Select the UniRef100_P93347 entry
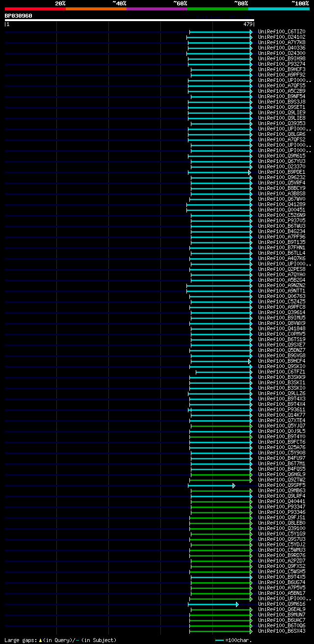The width and height of the screenshot is (314, 644). click(282, 507)
